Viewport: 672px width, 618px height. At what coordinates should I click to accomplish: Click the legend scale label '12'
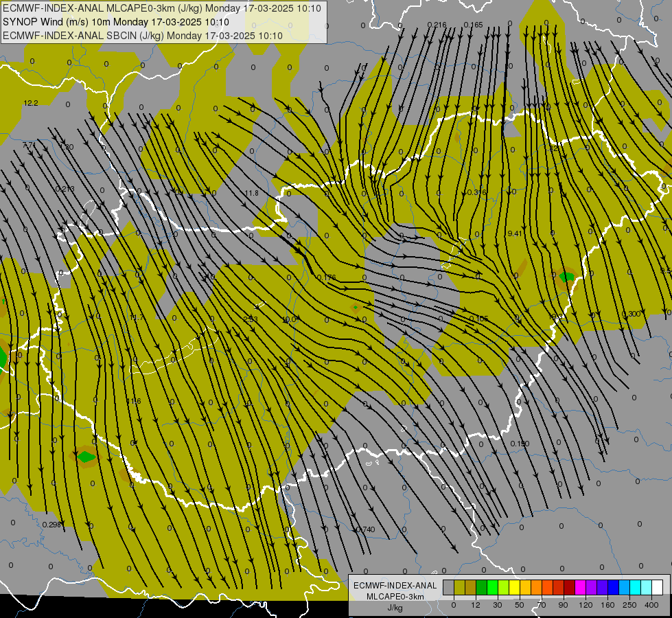pos(476,605)
